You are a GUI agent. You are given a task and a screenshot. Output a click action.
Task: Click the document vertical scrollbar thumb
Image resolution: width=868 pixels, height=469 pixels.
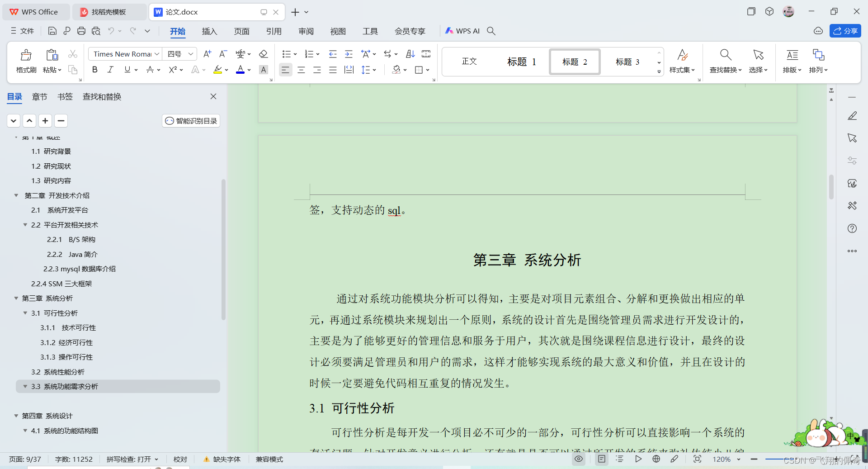click(831, 187)
